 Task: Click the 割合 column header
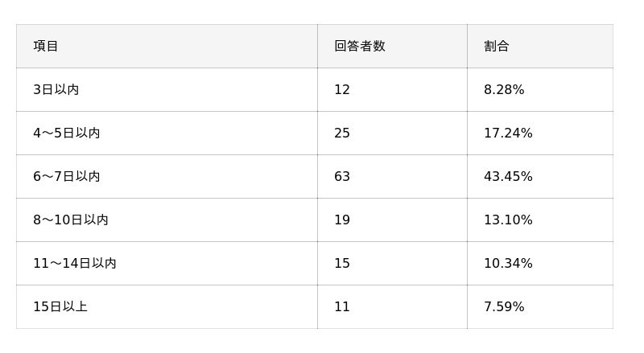point(497,47)
